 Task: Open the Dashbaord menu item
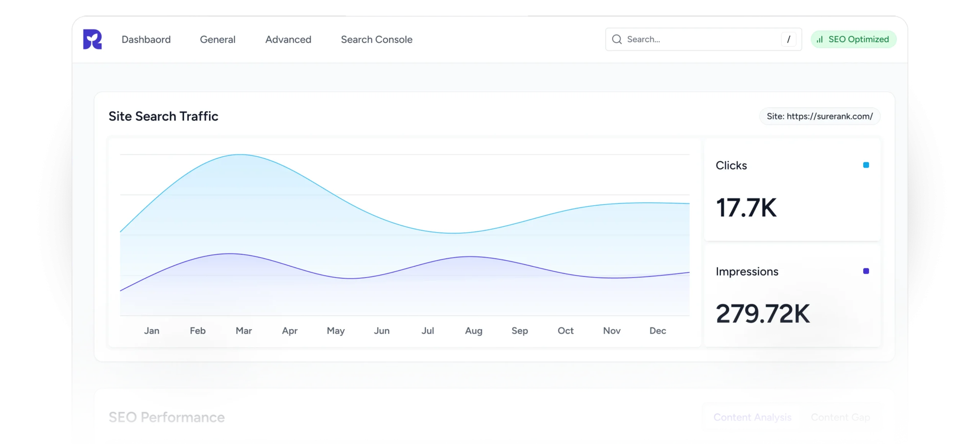tap(146, 39)
